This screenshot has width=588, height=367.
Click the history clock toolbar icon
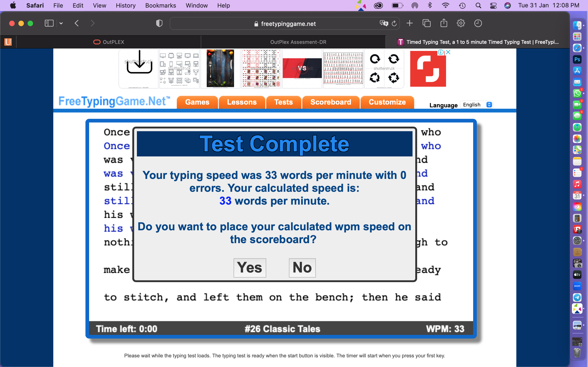(478, 23)
